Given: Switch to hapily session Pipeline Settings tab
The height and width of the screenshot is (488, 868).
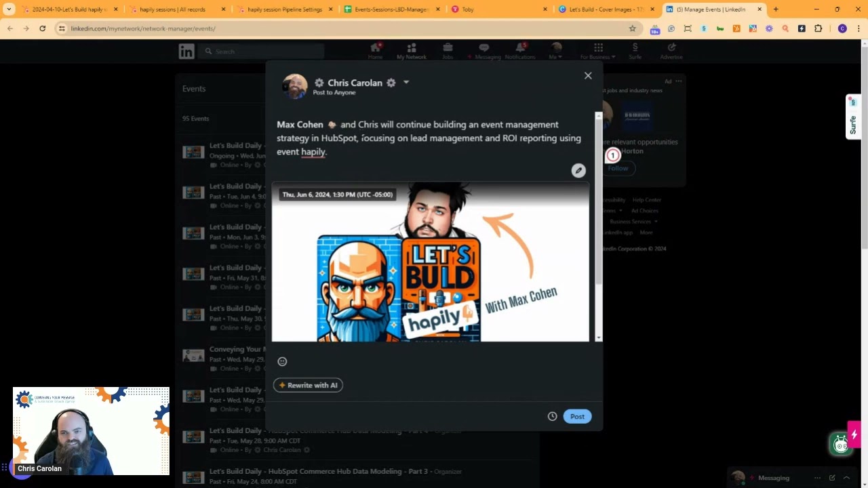Looking at the screenshot, I should [x=283, y=9].
